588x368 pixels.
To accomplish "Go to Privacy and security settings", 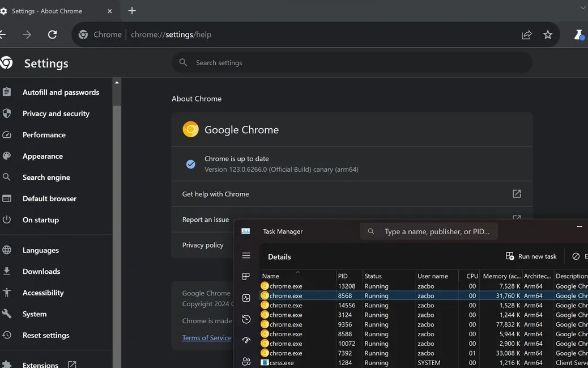I will click(x=56, y=114).
